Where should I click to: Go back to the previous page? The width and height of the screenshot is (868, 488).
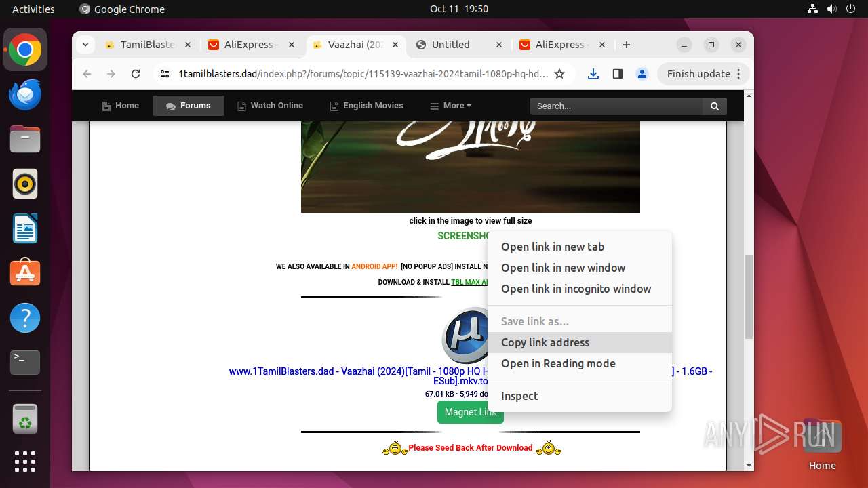point(87,74)
